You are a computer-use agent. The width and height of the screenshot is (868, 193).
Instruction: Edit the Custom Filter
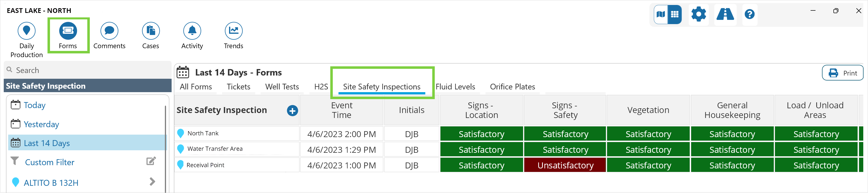[x=151, y=161]
